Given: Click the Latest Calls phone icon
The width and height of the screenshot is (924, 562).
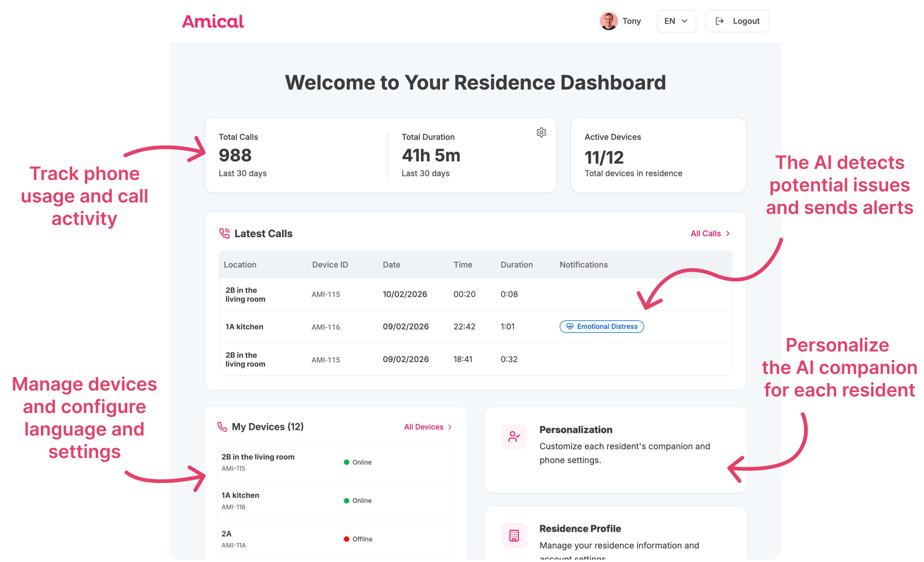Looking at the screenshot, I should point(224,233).
